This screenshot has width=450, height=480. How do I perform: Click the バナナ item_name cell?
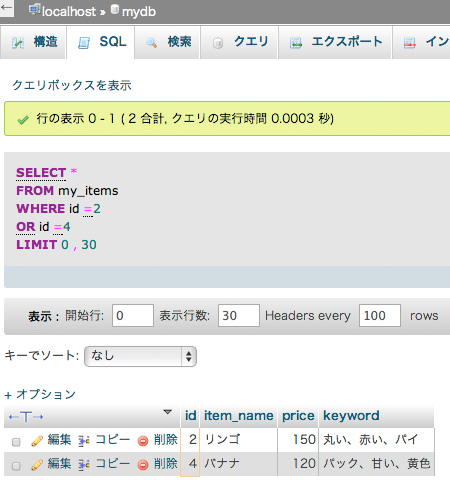[x=238, y=464]
